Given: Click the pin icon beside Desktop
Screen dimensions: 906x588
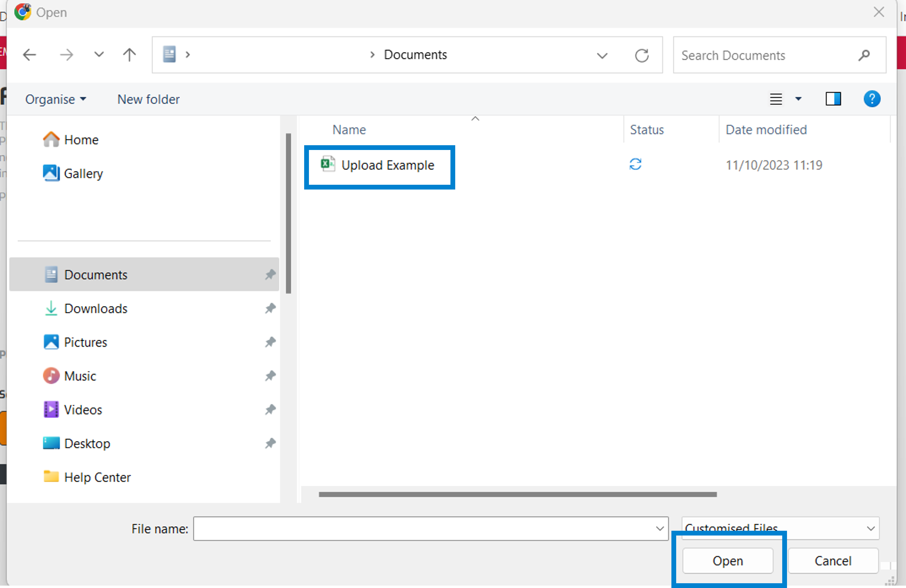Looking at the screenshot, I should [x=270, y=444].
